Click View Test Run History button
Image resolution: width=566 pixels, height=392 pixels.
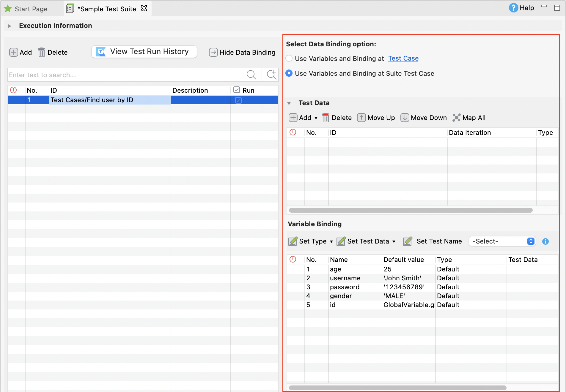144,52
